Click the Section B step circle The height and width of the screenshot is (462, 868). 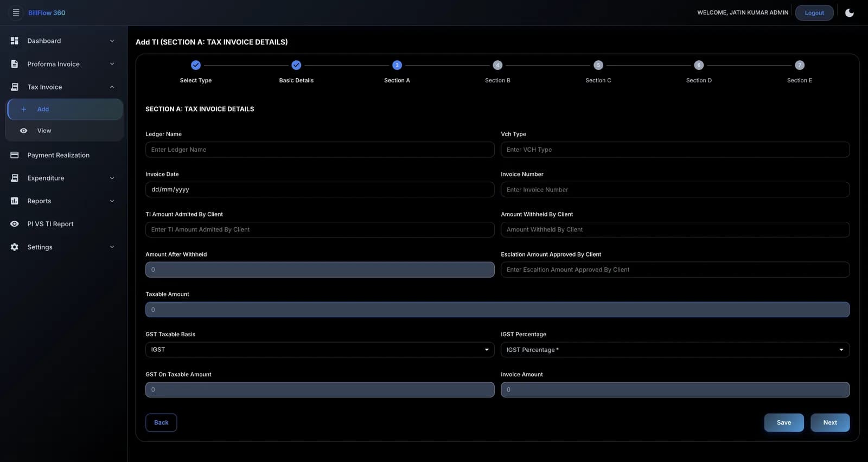pos(497,65)
